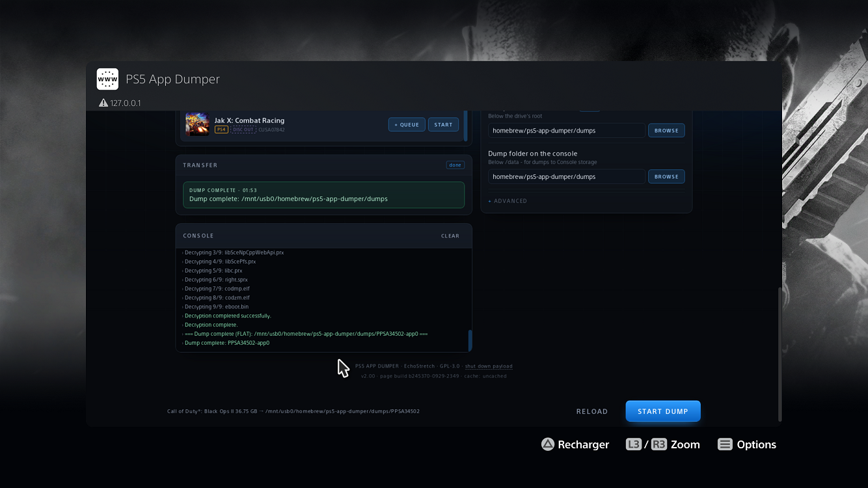Browse for the console dump folder
The image size is (868, 488).
pyautogui.click(x=666, y=176)
